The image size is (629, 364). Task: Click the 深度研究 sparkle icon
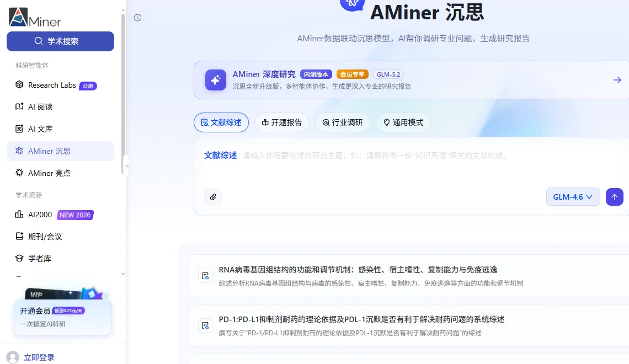point(216,80)
